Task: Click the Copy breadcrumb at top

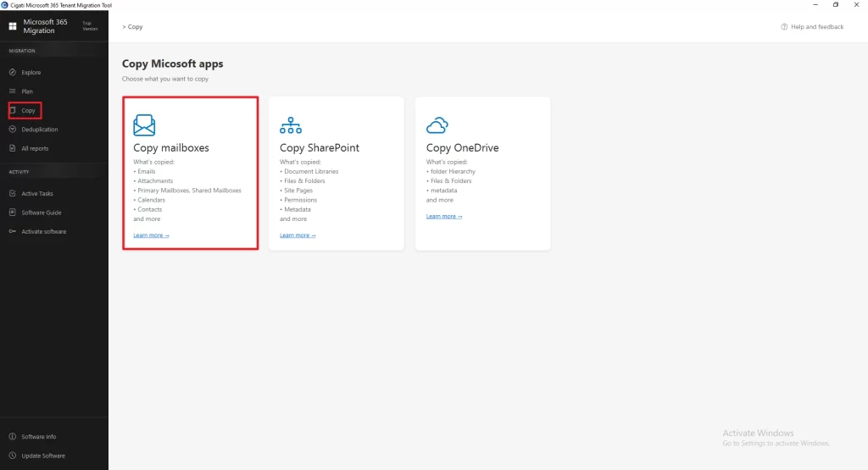Action: click(x=135, y=26)
